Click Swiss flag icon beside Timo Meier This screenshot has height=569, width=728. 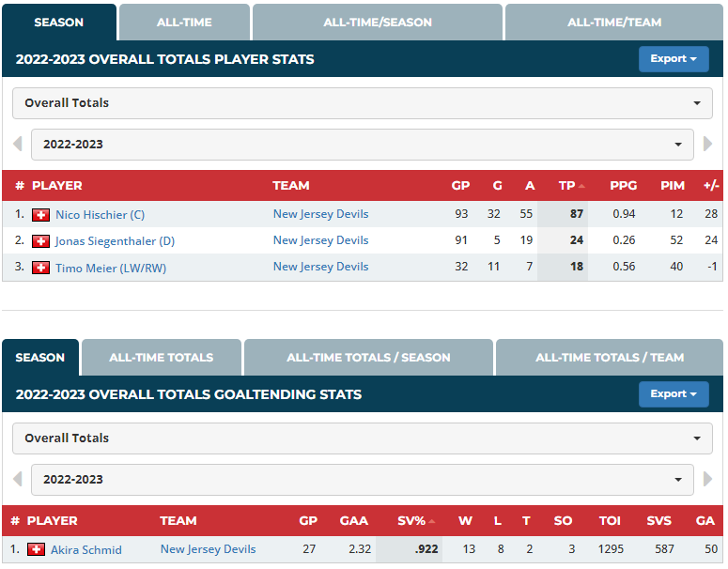(40, 268)
